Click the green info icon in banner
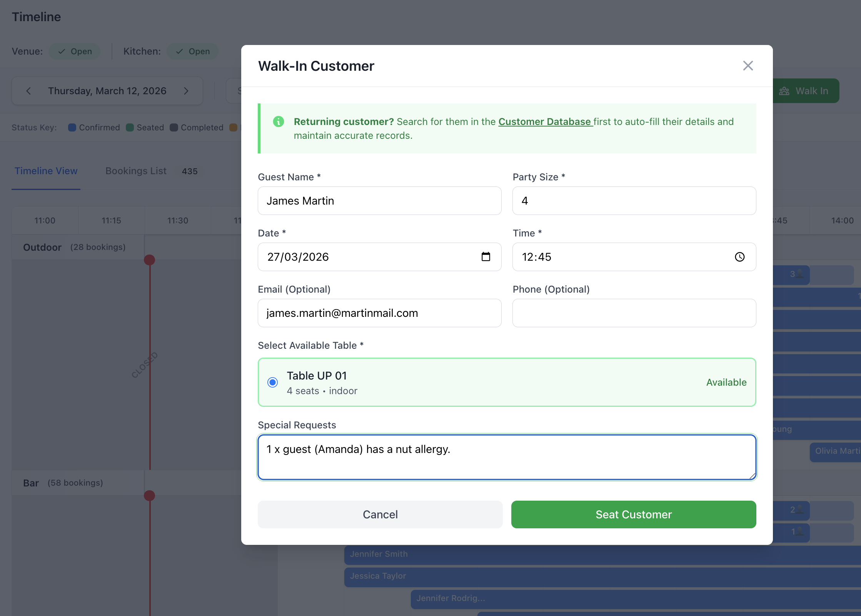Screen dimensions: 861x616 [x=278, y=122]
